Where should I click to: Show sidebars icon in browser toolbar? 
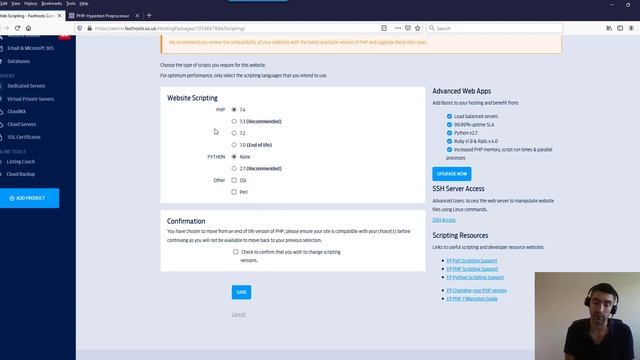tap(620, 28)
